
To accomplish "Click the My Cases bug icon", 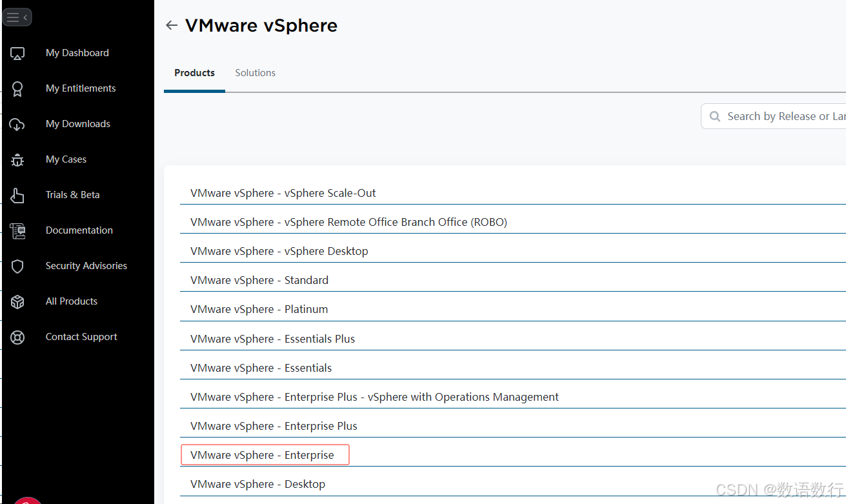I will click(x=17, y=160).
